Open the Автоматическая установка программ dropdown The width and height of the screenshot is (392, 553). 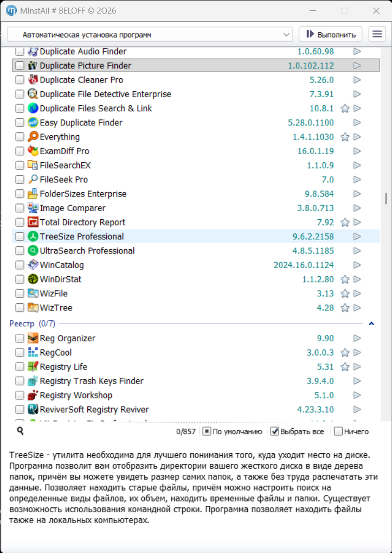[150, 35]
